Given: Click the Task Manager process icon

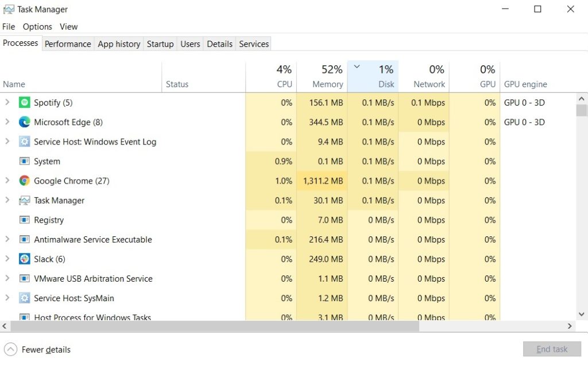Looking at the screenshot, I should coord(24,200).
